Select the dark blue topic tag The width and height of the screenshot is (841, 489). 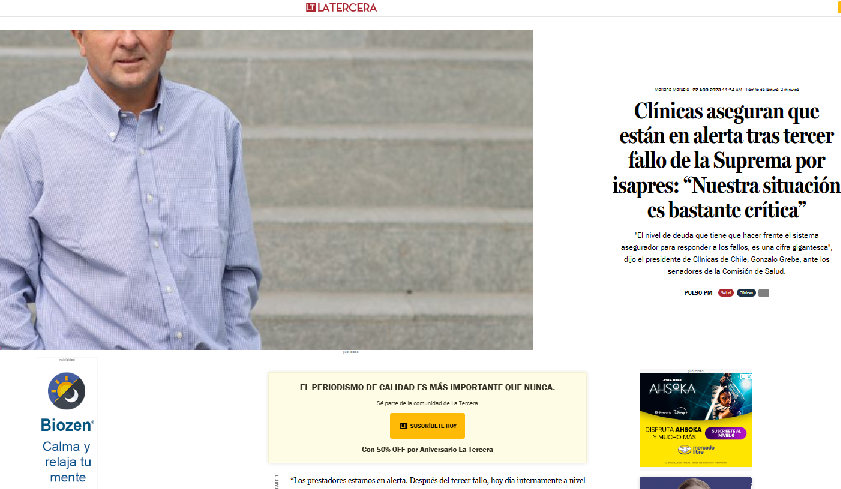tap(746, 293)
